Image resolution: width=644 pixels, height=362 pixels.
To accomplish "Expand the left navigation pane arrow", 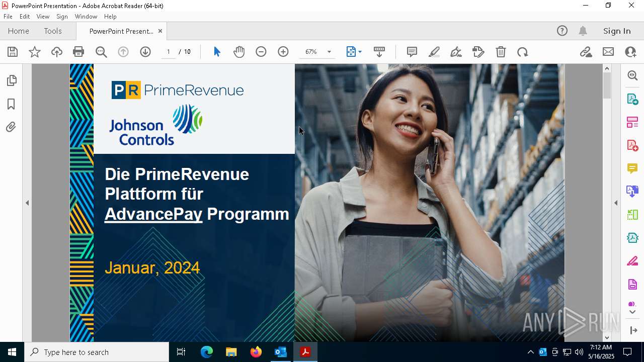I will 27,203.
